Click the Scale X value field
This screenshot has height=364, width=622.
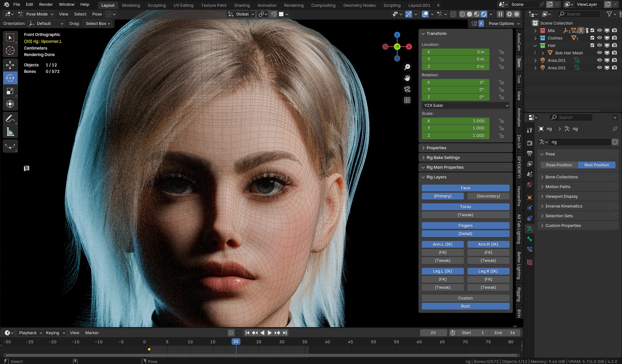pyautogui.click(x=455, y=121)
